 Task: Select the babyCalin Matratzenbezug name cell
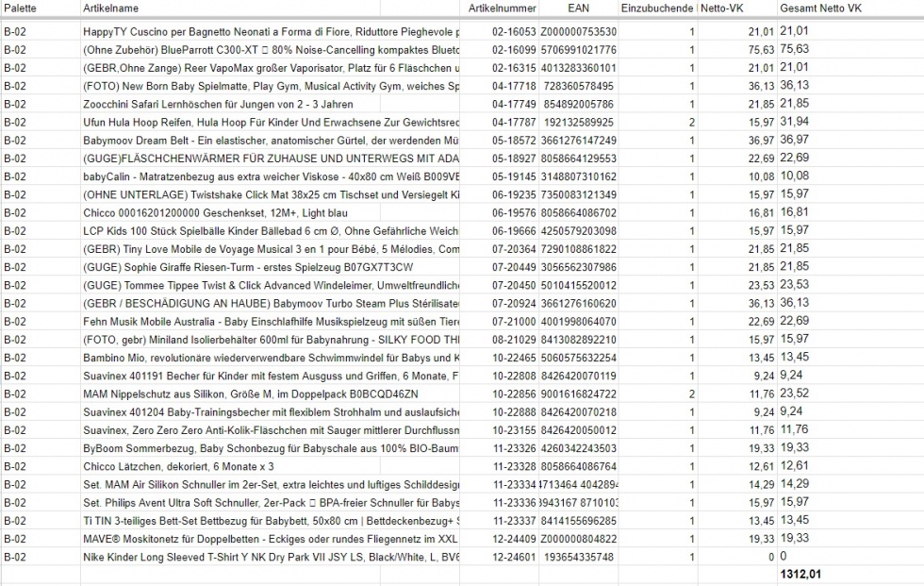coord(272,176)
